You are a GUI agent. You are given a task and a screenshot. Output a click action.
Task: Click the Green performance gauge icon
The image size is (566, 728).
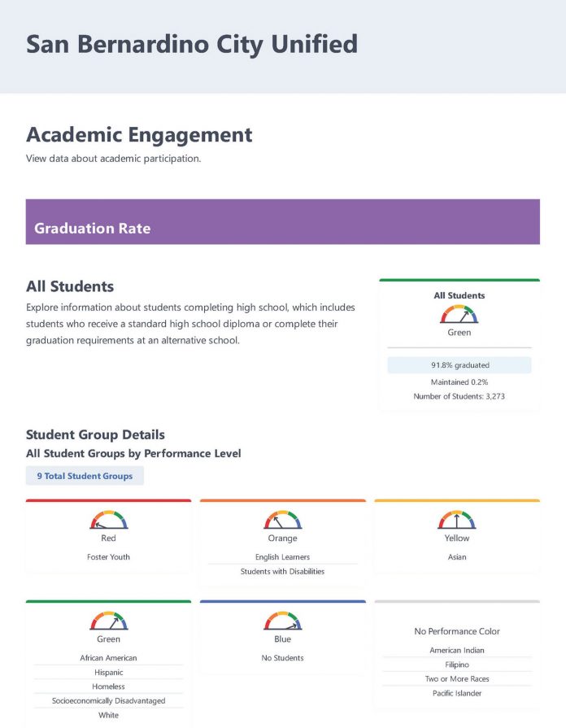tap(109, 621)
